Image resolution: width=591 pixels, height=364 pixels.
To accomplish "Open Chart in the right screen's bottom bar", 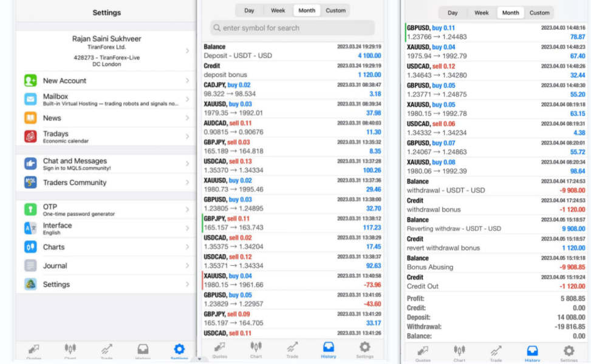I will (x=459, y=351).
